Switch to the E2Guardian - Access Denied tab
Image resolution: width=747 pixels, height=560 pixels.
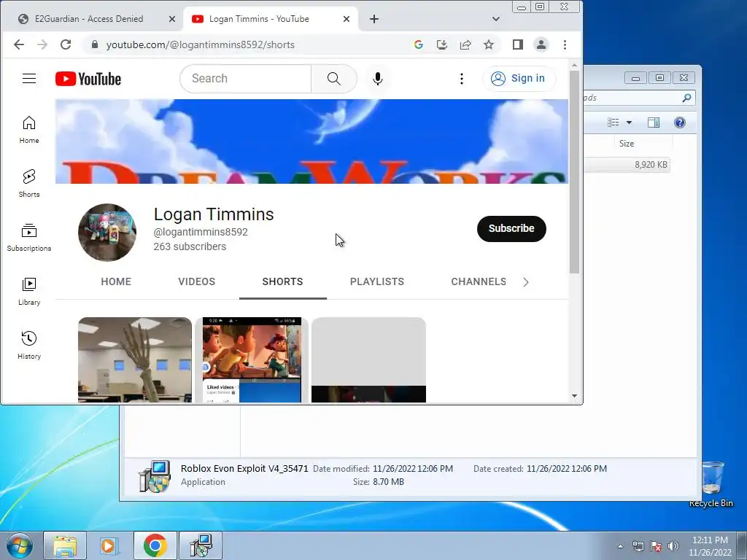coord(89,19)
